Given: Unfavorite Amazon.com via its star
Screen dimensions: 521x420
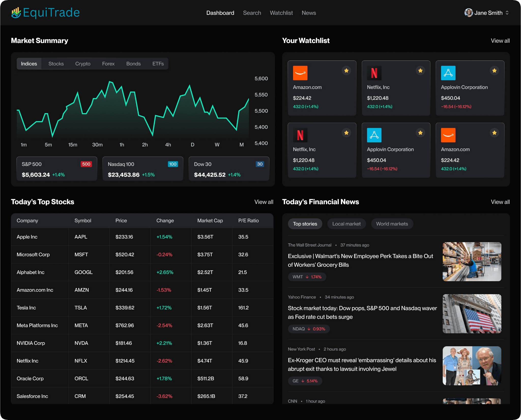Looking at the screenshot, I should click(x=346, y=70).
